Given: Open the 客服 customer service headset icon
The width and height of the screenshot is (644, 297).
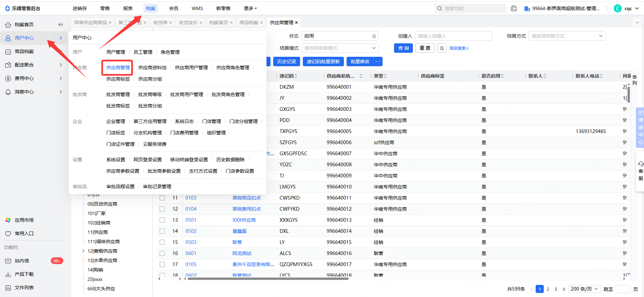Looking at the screenshot, I should point(641,164).
